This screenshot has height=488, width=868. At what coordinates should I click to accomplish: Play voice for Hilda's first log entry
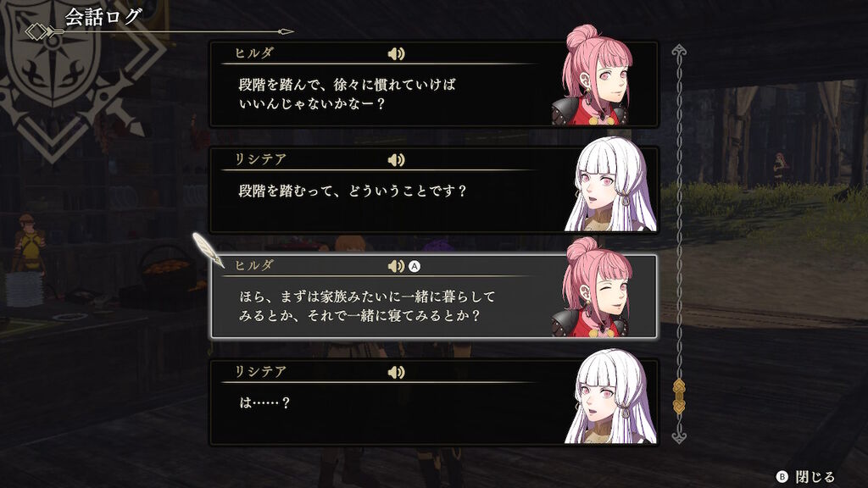coord(397,53)
